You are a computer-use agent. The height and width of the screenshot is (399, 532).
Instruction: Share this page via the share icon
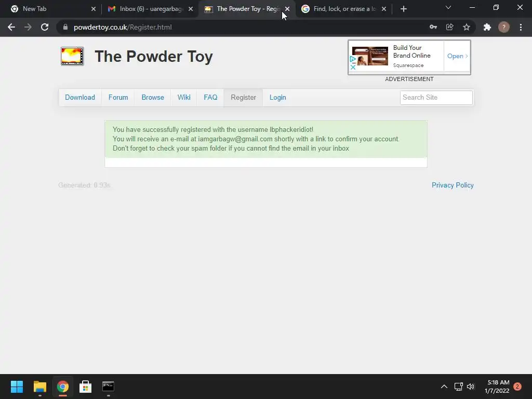click(449, 27)
